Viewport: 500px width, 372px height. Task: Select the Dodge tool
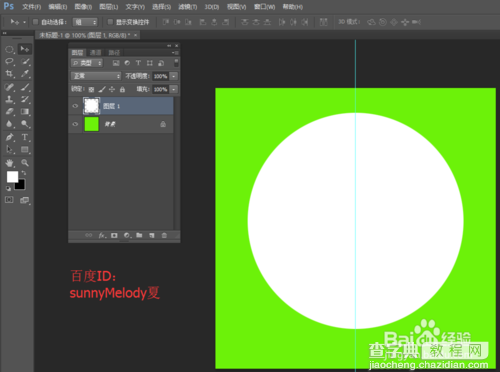25,124
